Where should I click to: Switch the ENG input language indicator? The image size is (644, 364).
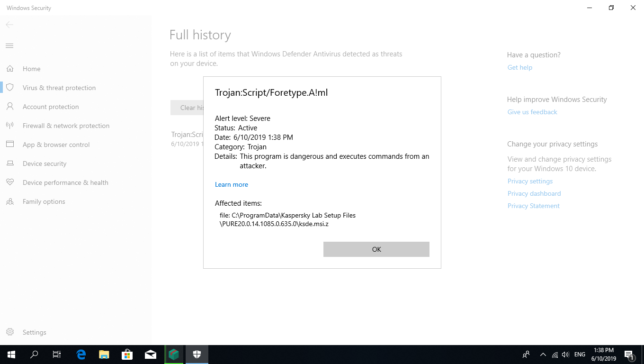pos(580,355)
